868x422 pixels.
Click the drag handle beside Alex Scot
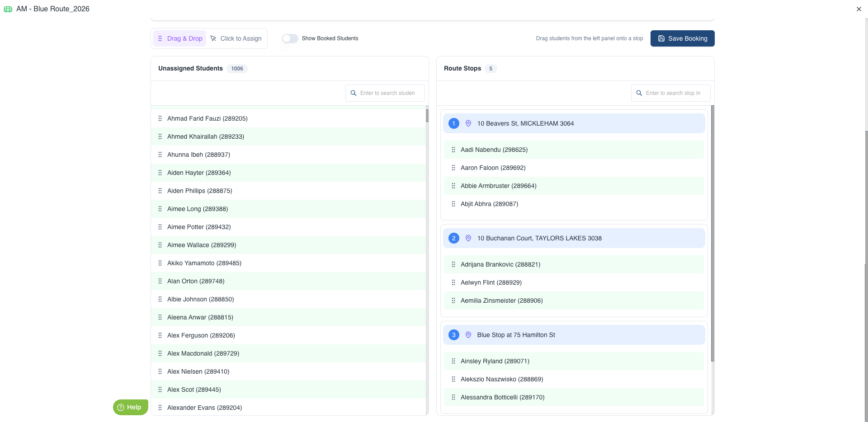pos(160,389)
